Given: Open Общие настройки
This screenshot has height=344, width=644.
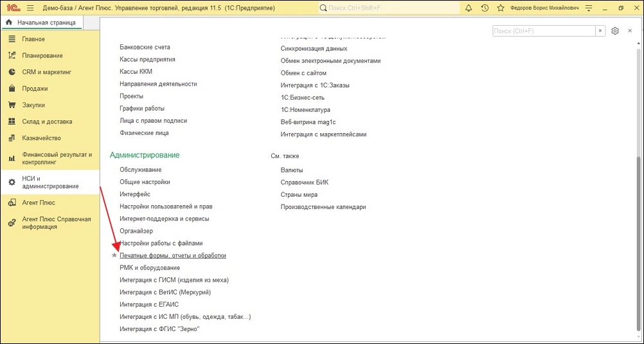Looking at the screenshot, I should tap(145, 182).
